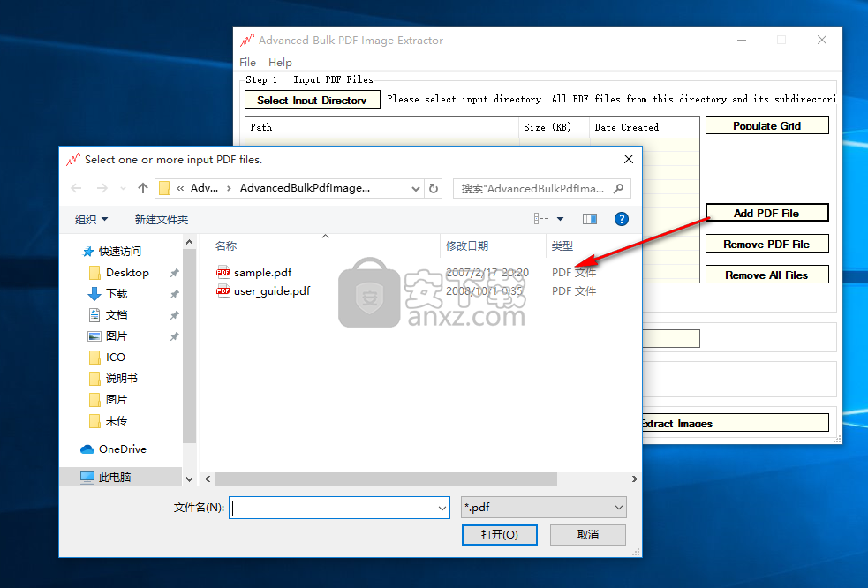868x588 pixels.
Task: Expand the file name combo box
Action: click(442, 508)
